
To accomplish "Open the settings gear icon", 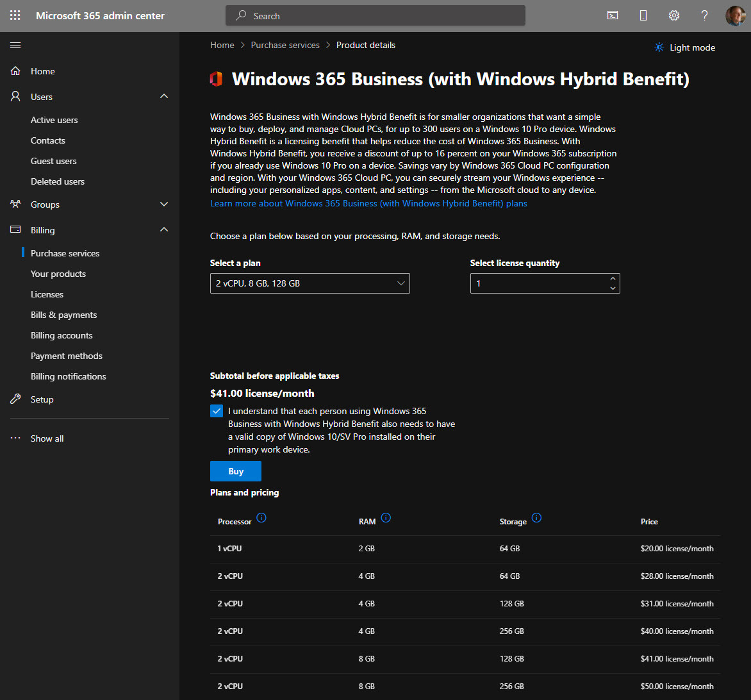I will tap(674, 15).
